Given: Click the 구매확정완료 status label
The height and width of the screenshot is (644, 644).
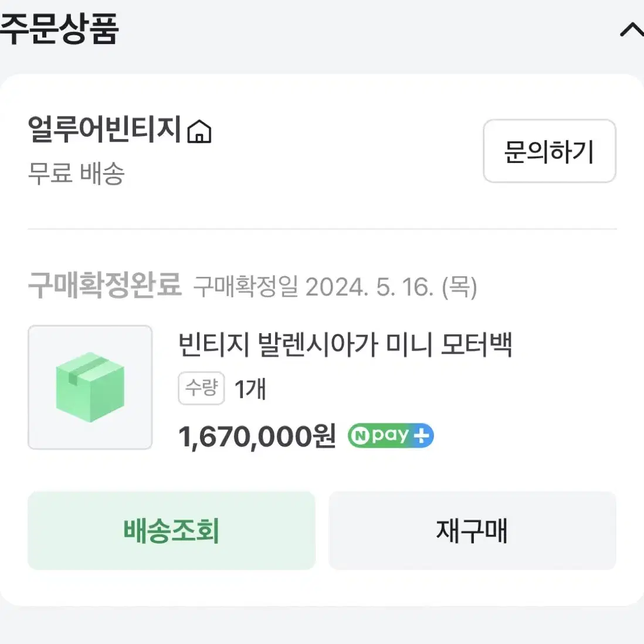Looking at the screenshot, I should [x=105, y=286].
